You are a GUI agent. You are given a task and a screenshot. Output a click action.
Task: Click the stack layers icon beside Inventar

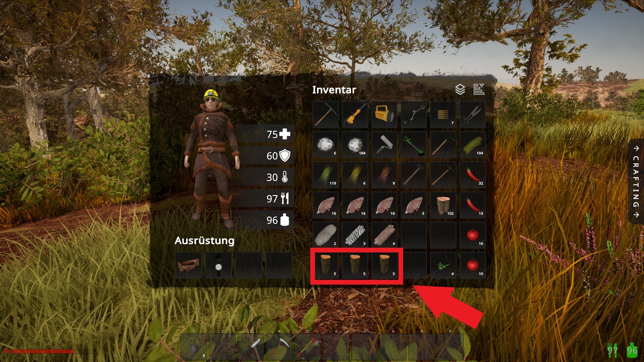pyautogui.click(x=460, y=89)
